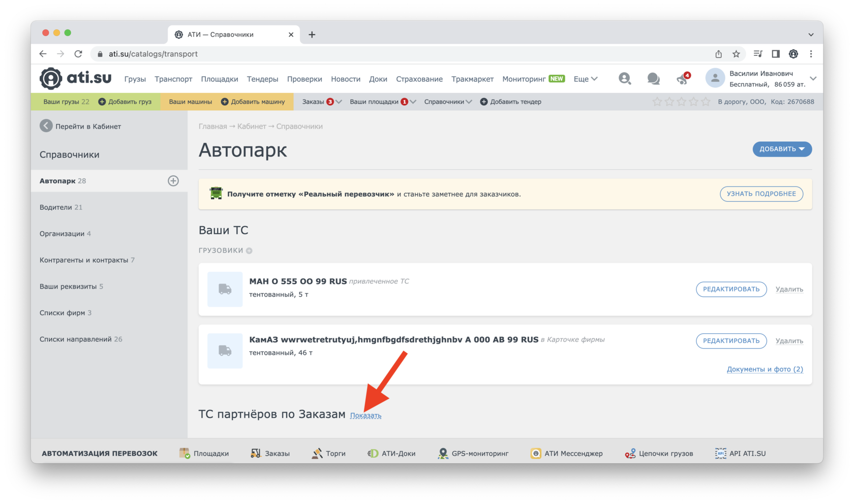
Task: Expand the Заказы dropdown
Action: tap(322, 102)
